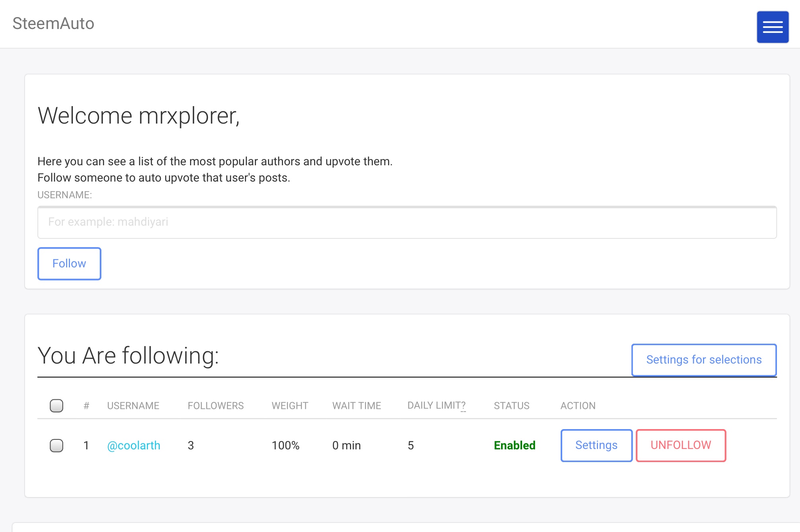Click the 100% weight value
The height and width of the screenshot is (532, 800).
click(285, 445)
